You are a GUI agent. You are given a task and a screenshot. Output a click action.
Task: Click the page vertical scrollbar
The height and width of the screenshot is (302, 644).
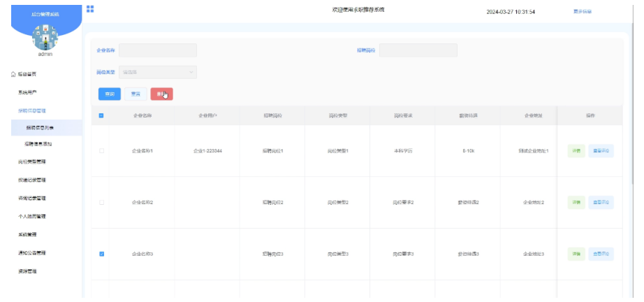pos(633,103)
